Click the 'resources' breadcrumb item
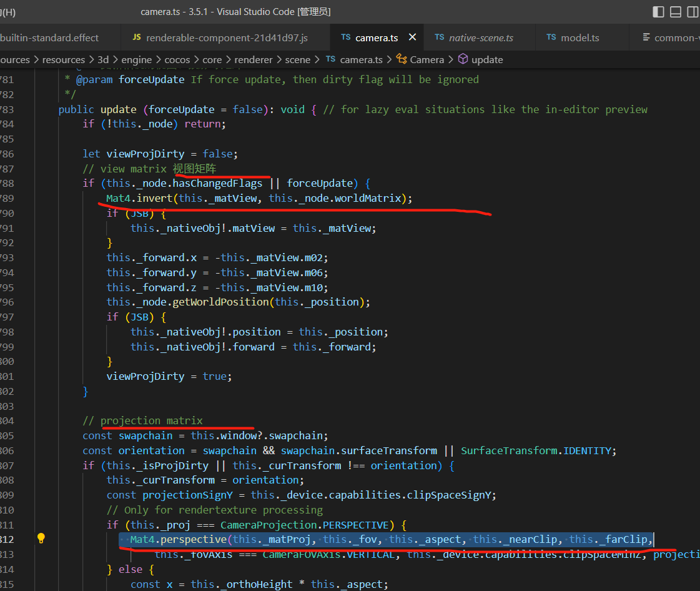This screenshot has height=591, width=700. tap(63, 59)
